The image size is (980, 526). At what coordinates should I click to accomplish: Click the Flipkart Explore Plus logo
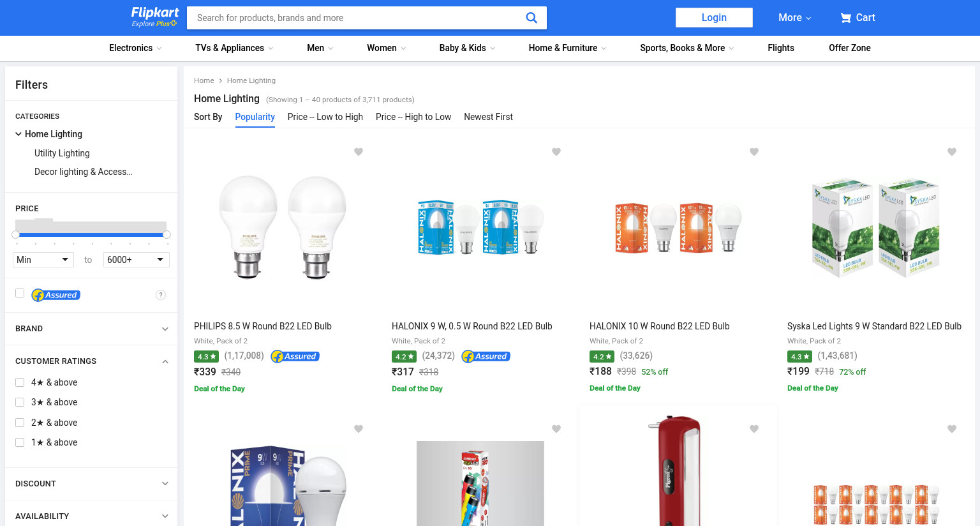coord(154,17)
